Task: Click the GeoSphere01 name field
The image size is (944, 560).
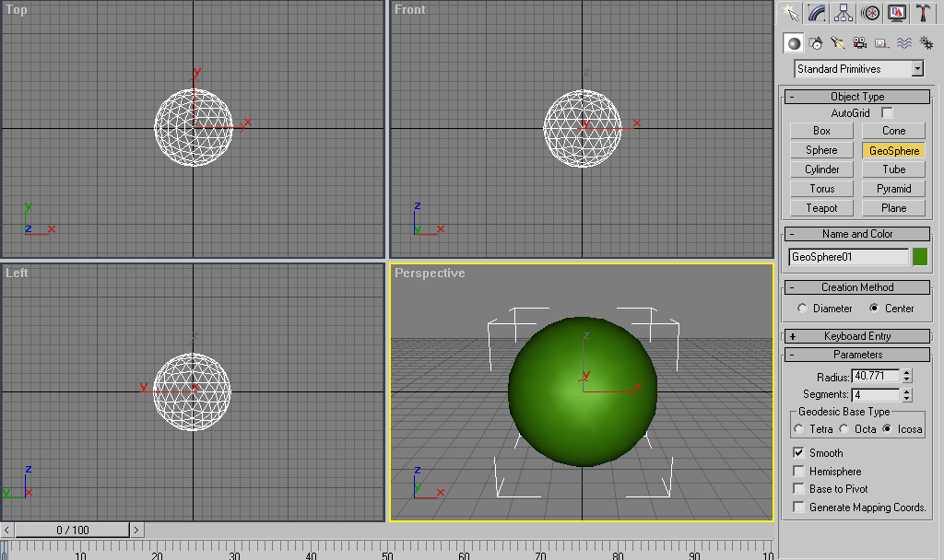Action: click(x=848, y=257)
